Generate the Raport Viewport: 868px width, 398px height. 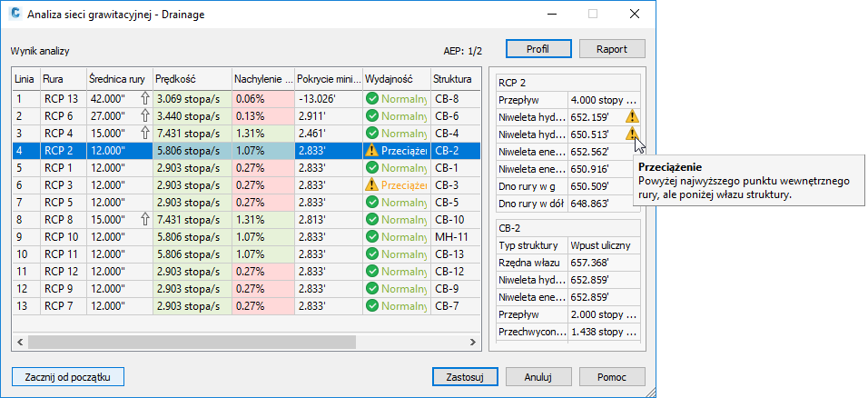(612, 49)
